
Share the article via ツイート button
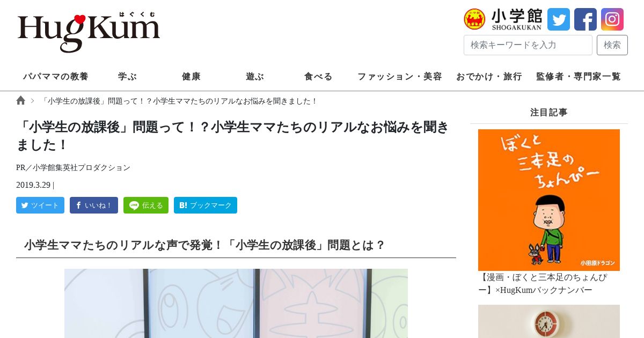click(40, 205)
